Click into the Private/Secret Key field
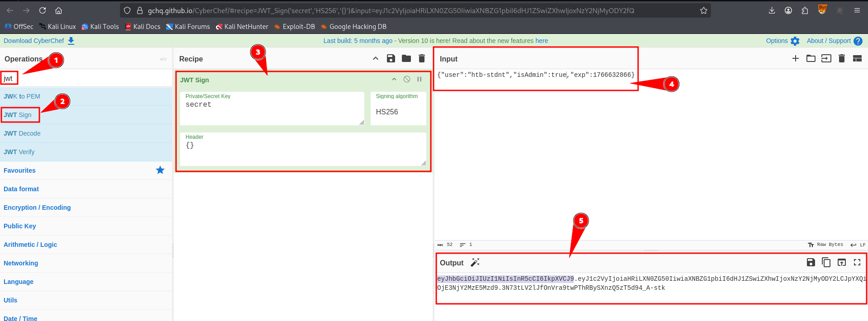The width and height of the screenshot is (868, 321). click(x=272, y=110)
